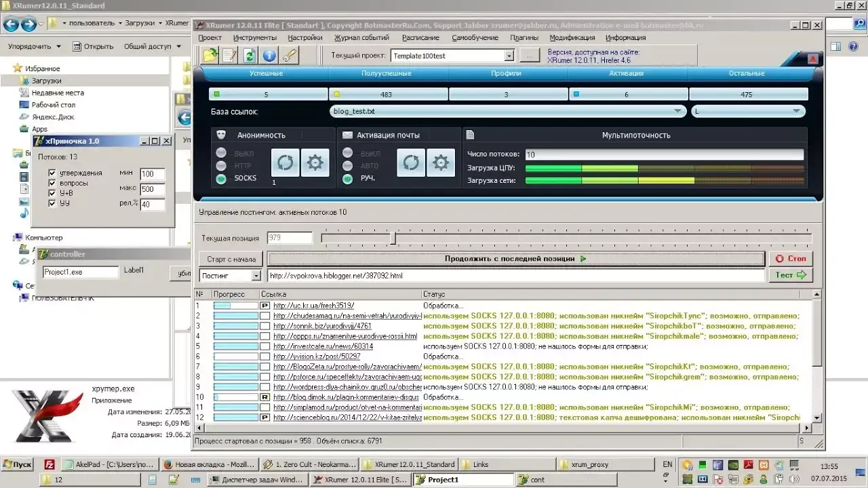The image size is (868, 488).
Task: Click the Число потоков input field
Action: pyautogui.click(x=665, y=155)
